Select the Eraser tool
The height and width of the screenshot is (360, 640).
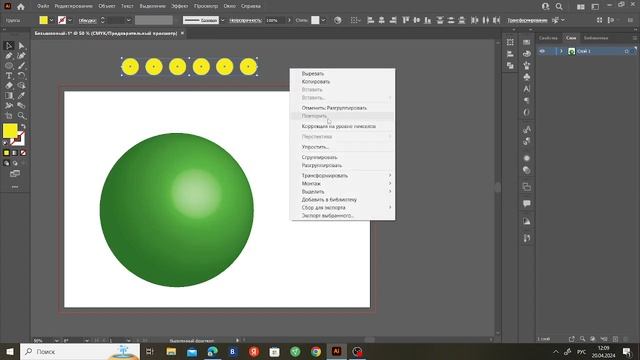(9, 86)
